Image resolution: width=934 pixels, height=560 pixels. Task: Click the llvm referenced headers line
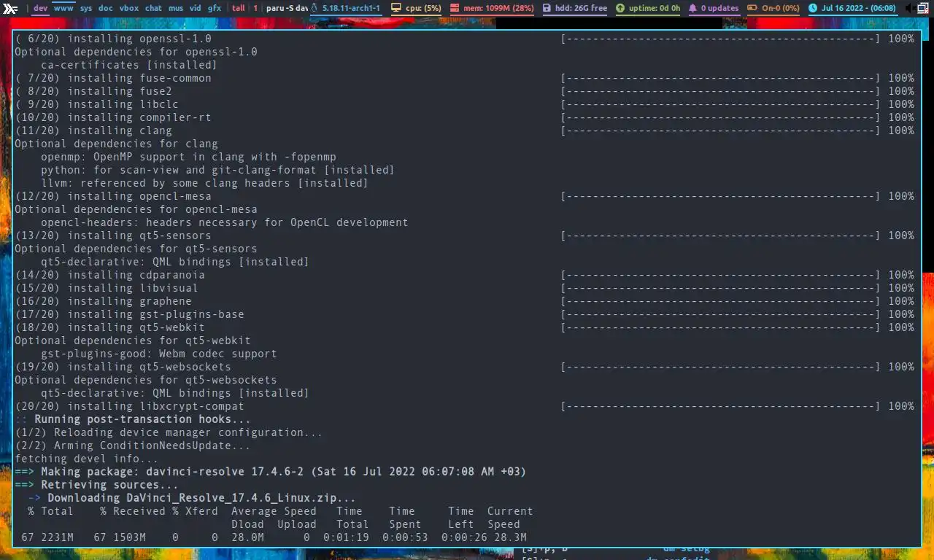click(204, 183)
